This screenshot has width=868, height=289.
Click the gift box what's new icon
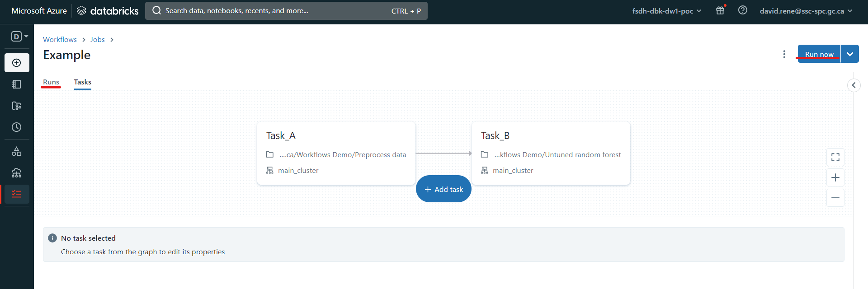click(720, 10)
